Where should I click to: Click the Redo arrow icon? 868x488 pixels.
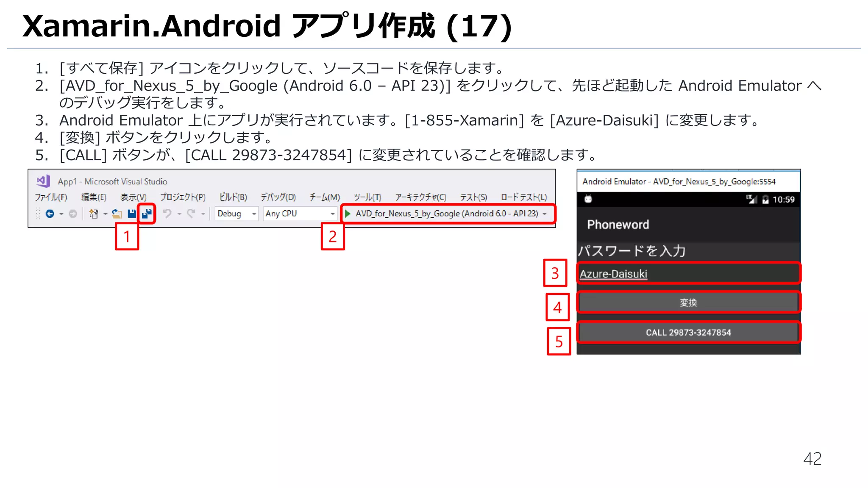tap(191, 213)
